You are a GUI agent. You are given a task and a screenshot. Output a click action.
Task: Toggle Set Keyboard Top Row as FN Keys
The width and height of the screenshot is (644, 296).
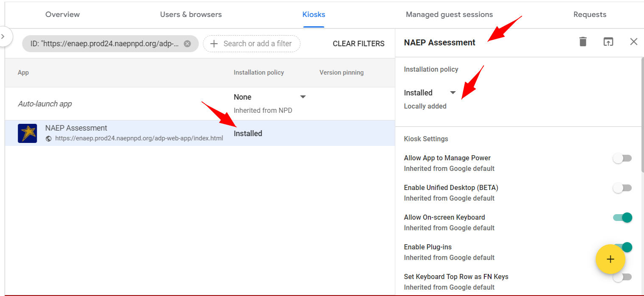coord(622,276)
